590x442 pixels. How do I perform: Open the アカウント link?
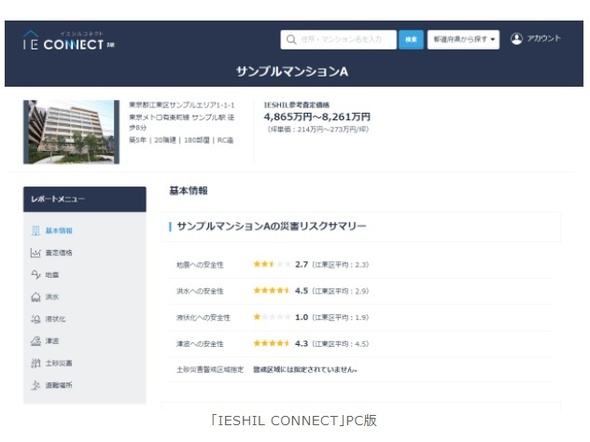tap(544, 38)
